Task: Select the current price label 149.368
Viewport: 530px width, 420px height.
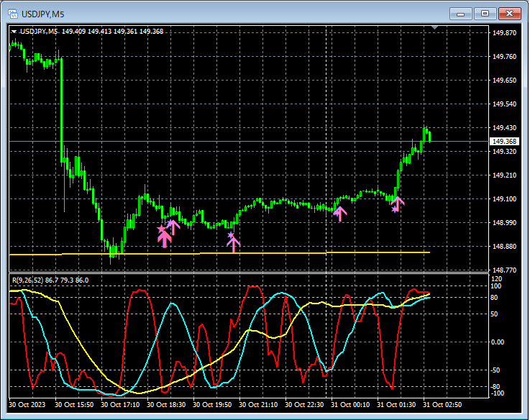Action: pyautogui.click(x=504, y=142)
